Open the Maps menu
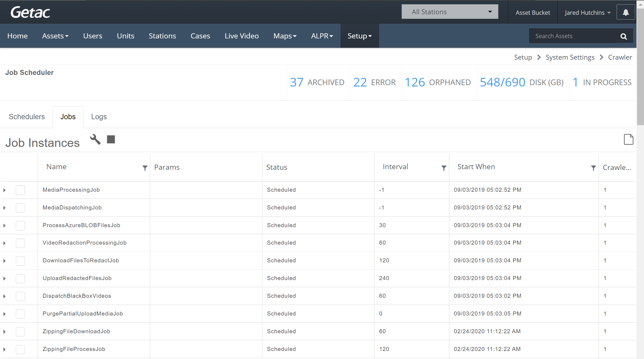Viewport: 644px width, 359px height. click(285, 36)
